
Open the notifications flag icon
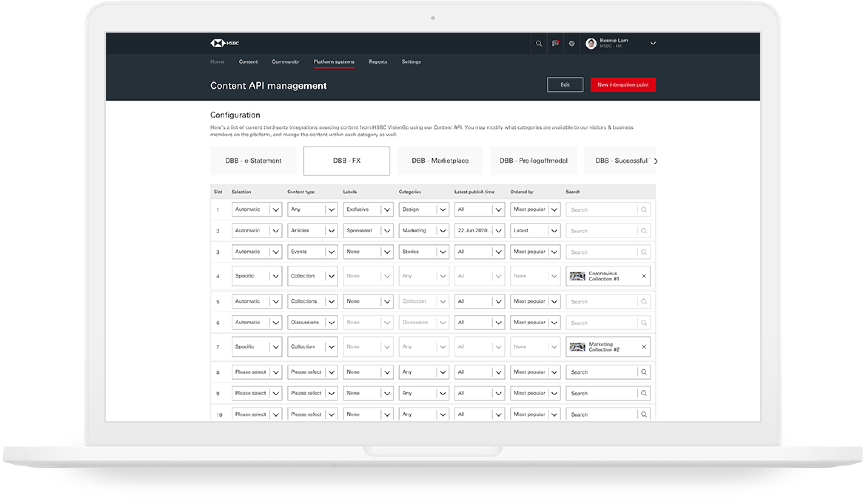[x=555, y=44]
